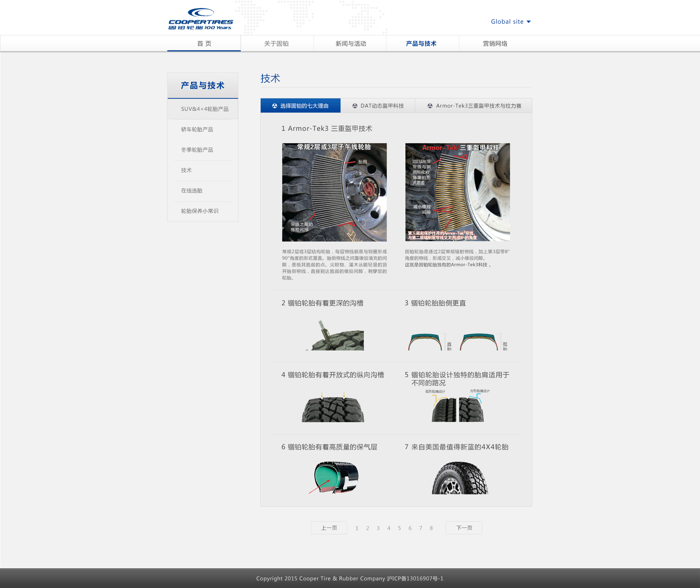Image resolution: width=700 pixels, height=588 pixels.
Task: Go to pagination page 2
Action: (x=367, y=528)
